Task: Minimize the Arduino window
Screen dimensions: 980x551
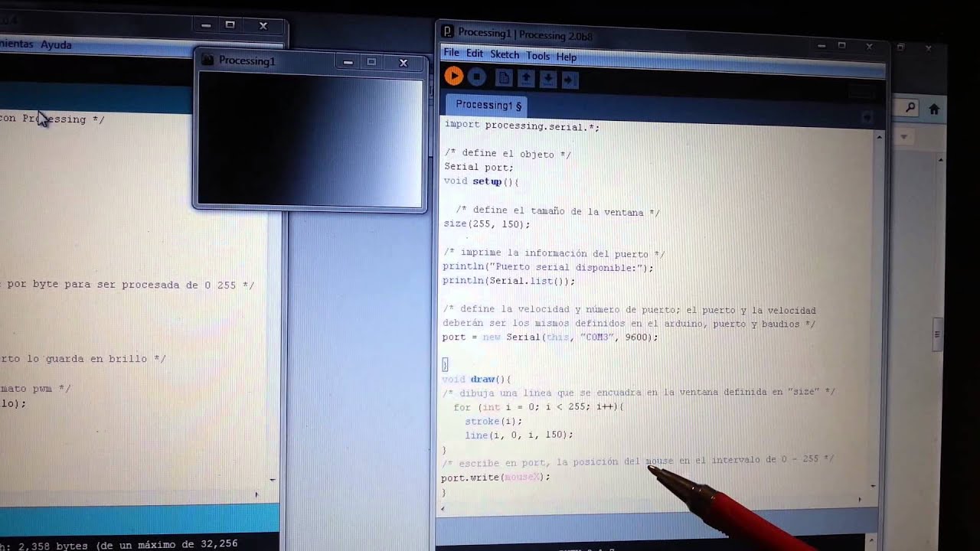Action: click(205, 25)
